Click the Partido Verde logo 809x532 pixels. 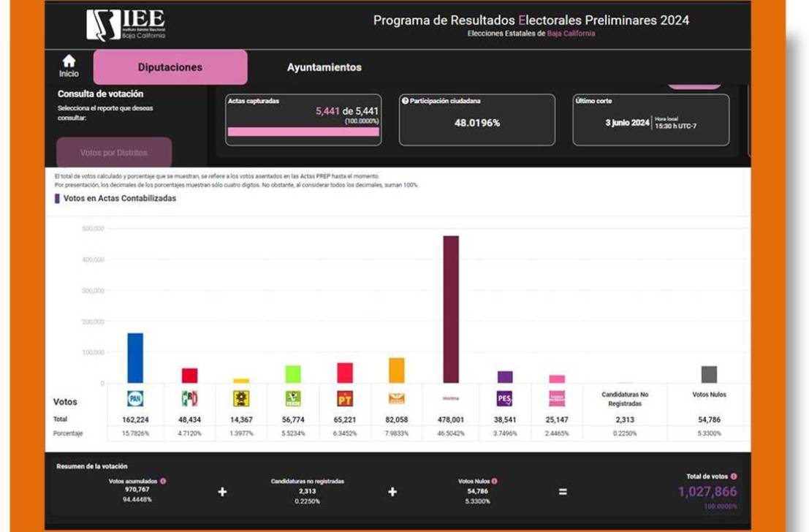[x=293, y=398]
